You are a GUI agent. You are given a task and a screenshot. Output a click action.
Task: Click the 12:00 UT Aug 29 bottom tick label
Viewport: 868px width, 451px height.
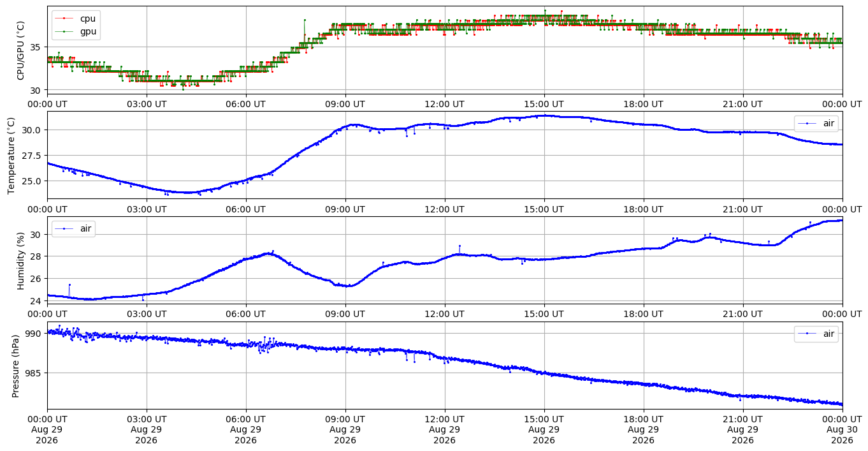445,429
